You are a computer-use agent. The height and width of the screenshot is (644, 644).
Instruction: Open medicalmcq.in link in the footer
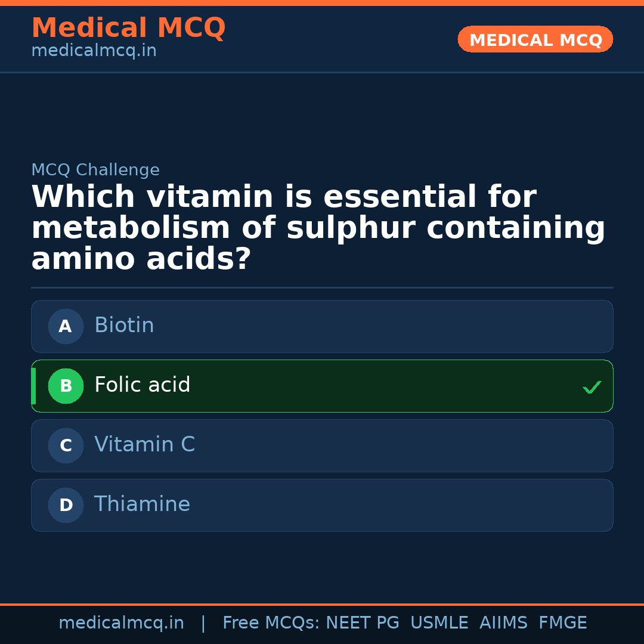click(x=121, y=623)
